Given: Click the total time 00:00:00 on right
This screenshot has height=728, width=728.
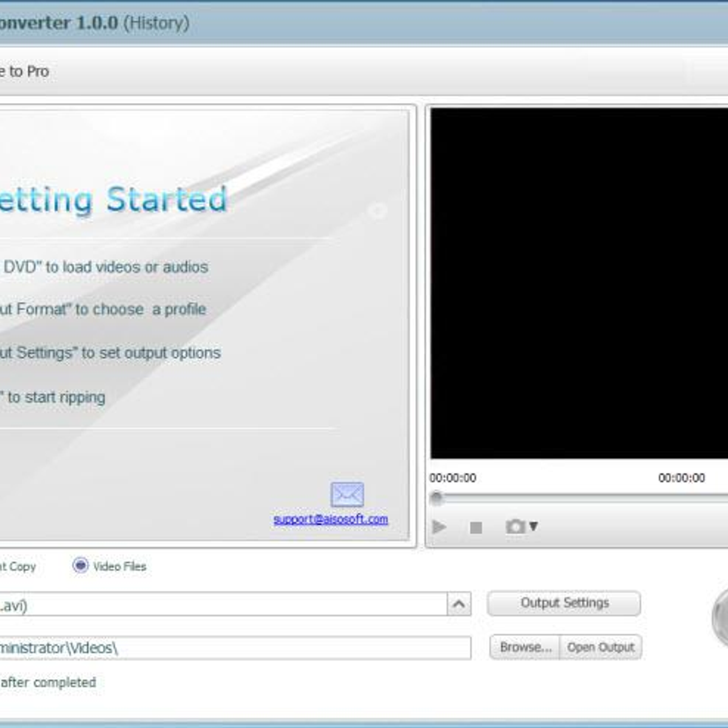Looking at the screenshot, I should [682, 478].
